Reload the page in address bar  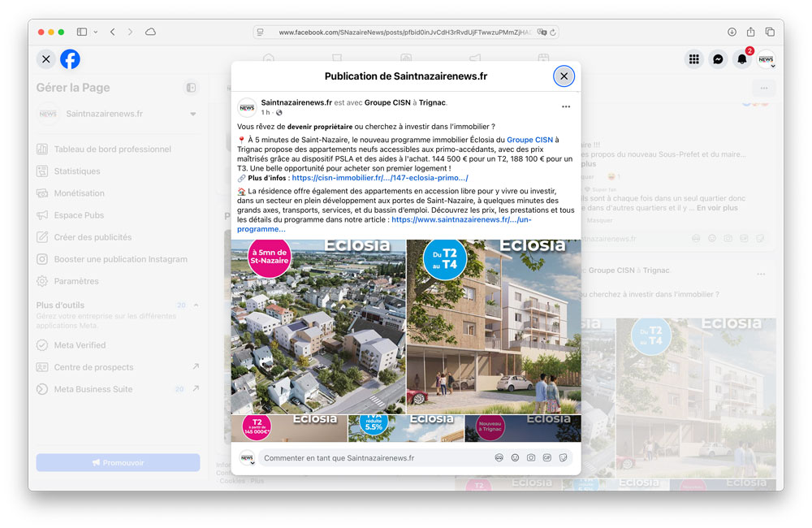(x=553, y=32)
